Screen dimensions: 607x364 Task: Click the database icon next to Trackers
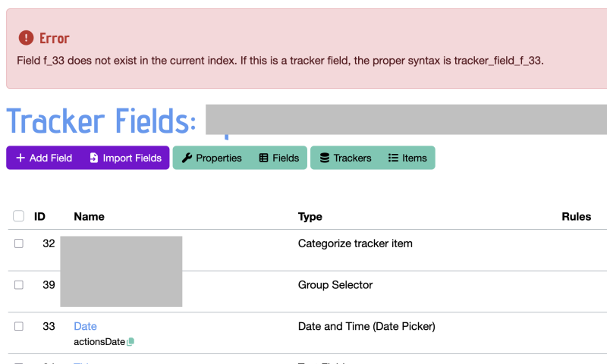point(325,158)
